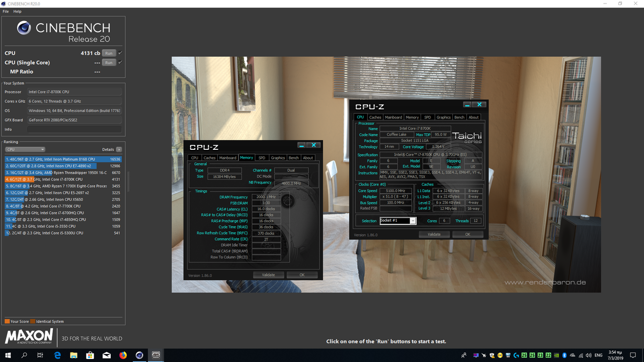Screen dimensions: 644x362
Task: Open File Explorer from taskbar
Action: tap(73, 355)
